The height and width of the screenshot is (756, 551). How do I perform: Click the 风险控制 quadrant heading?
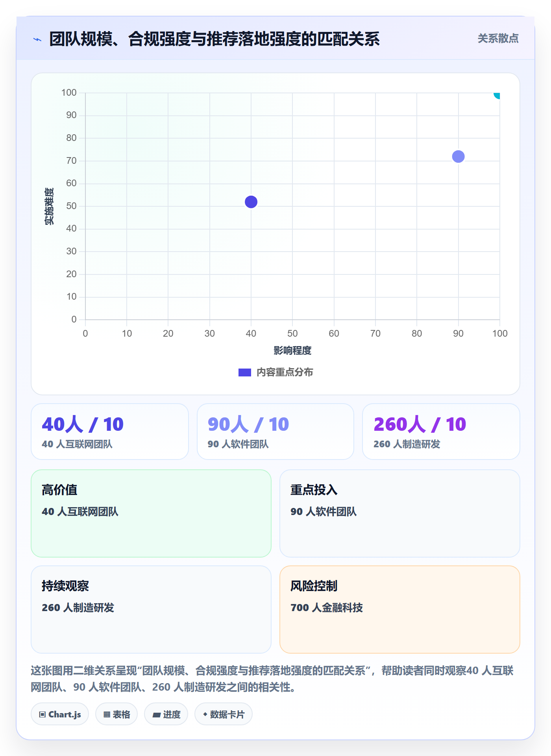point(314,586)
